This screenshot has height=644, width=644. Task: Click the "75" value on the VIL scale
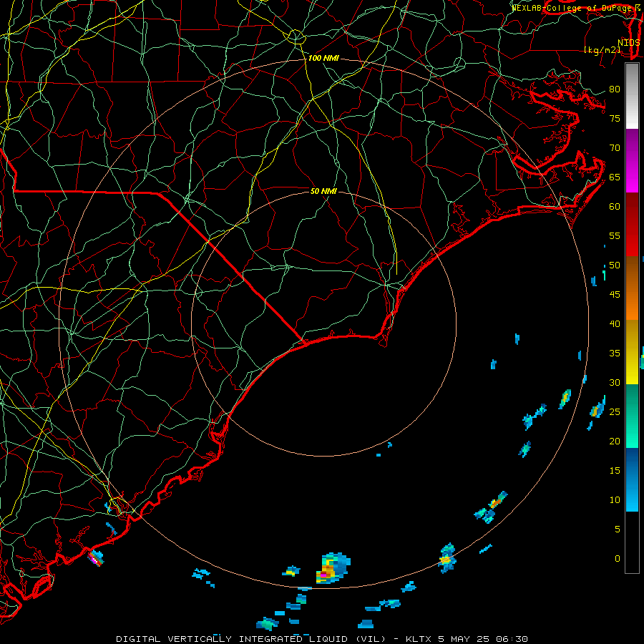pos(615,118)
